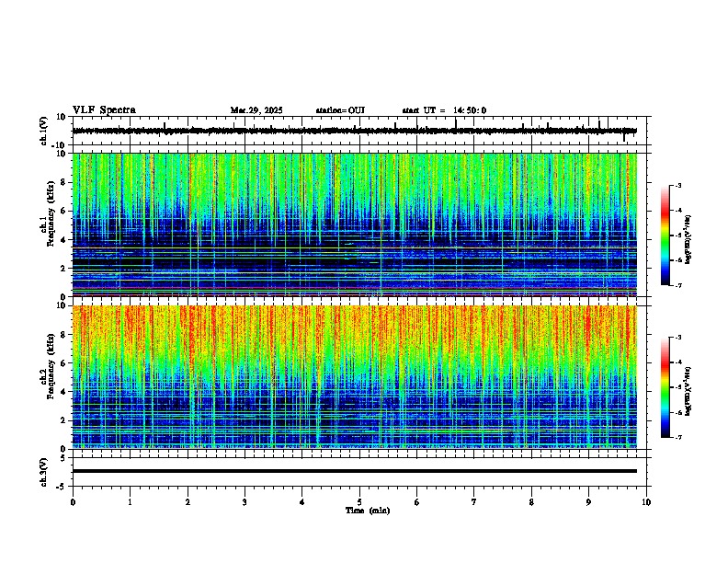Screen dimensions: 728x563
Task: Click time axis tick label 5
Action: click(x=359, y=502)
